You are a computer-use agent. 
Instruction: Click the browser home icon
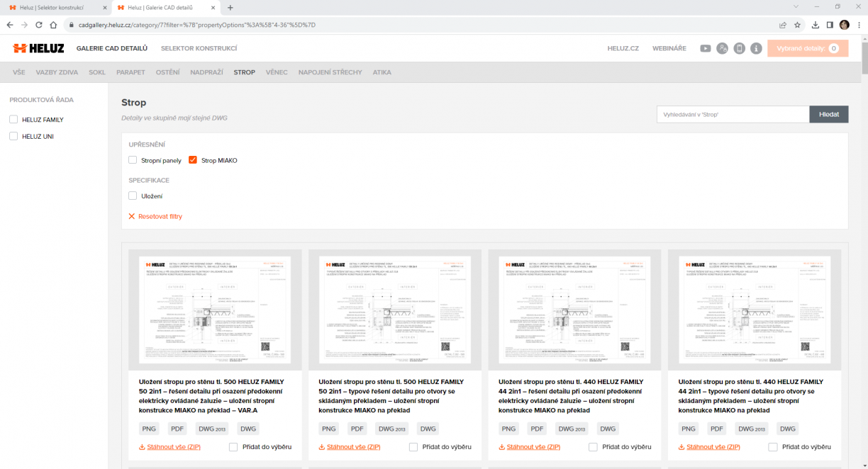(53, 24)
